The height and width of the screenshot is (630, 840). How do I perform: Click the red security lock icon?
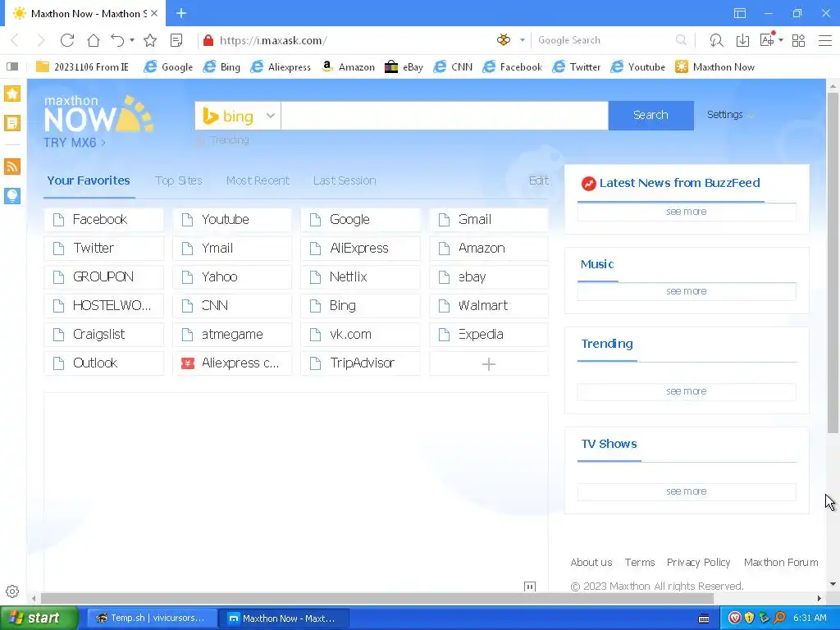(x=208, y=40)
